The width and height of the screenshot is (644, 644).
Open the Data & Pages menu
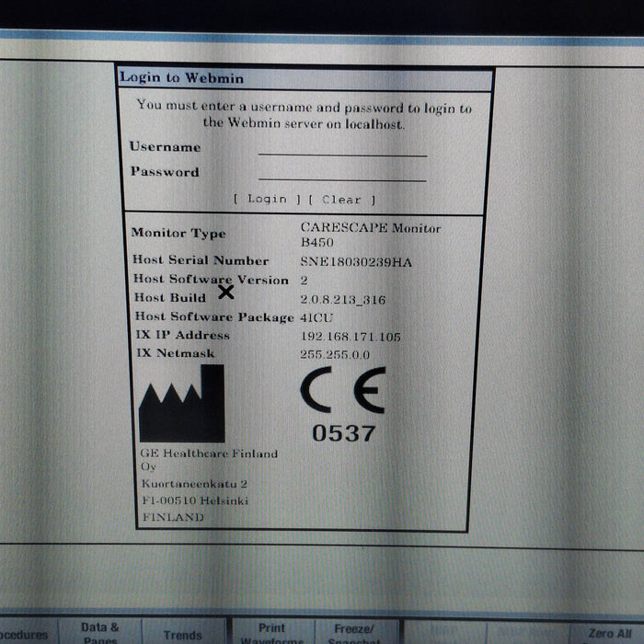coord(99,631)
